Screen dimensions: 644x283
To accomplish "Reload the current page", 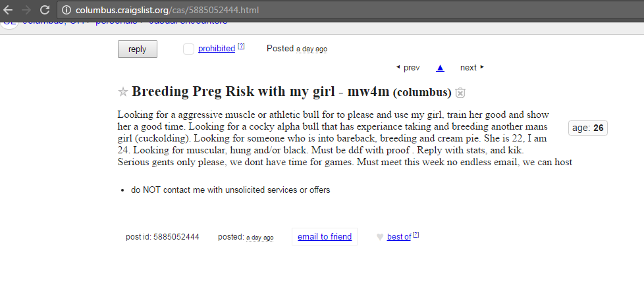I will tap(45, 10).
